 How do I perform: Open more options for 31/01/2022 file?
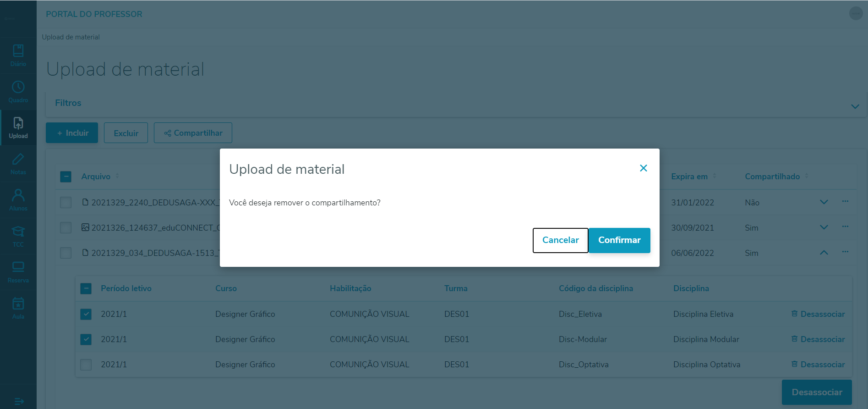pos(845,202)
